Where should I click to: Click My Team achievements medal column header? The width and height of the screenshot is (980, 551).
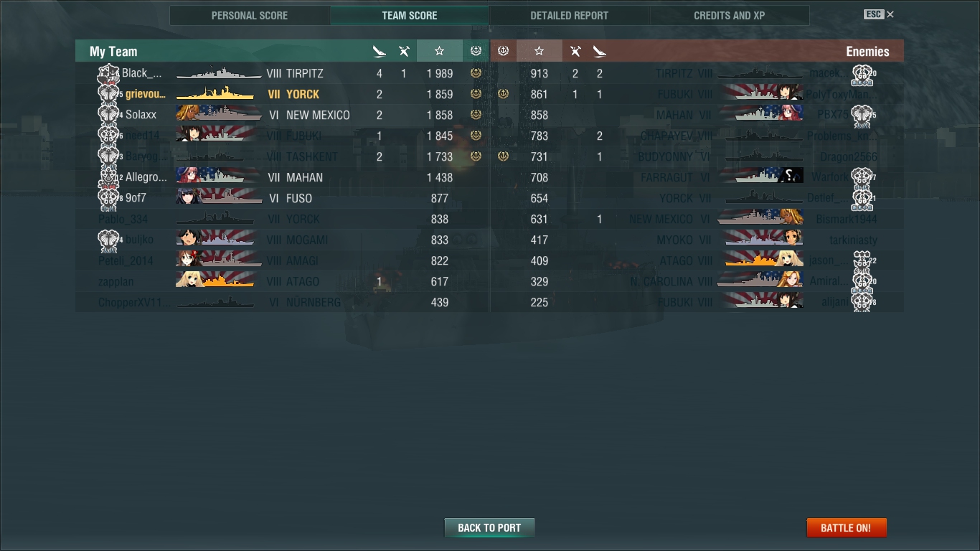(x=476, y=51)
